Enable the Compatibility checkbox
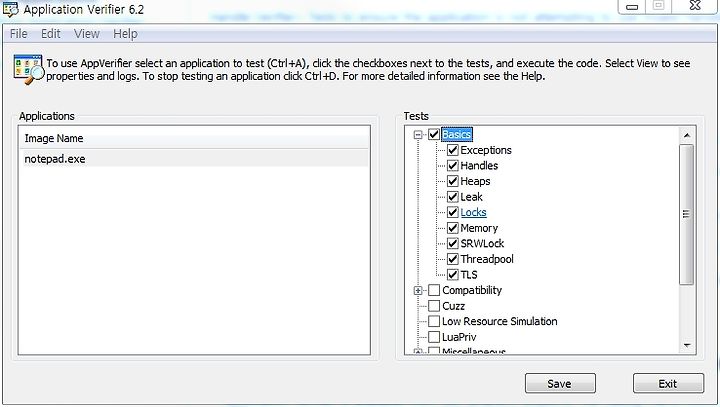The height and width of the screenshot is (407, 720). pos(434,290)
